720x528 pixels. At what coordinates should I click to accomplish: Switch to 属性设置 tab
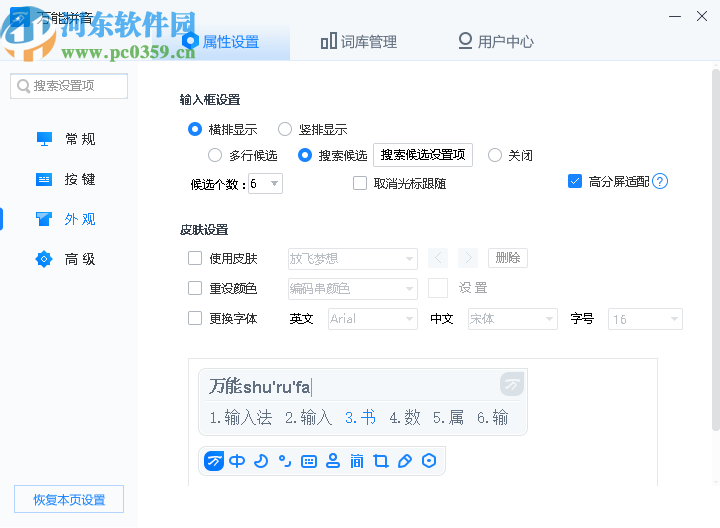coord(221,42)
